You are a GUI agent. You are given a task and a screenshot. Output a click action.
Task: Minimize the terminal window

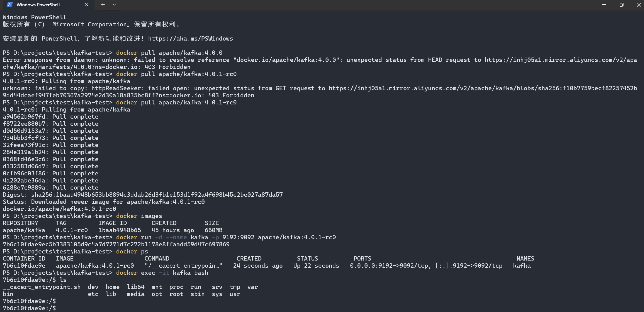[x=604, y=5]
